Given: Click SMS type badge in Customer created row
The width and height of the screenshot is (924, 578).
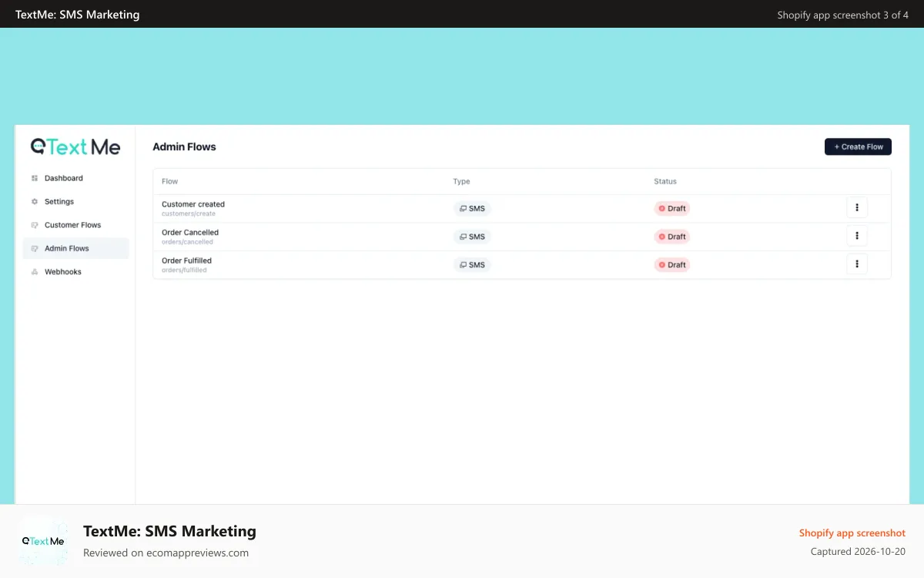Looking at the screenshot, I should click(472, 208).
